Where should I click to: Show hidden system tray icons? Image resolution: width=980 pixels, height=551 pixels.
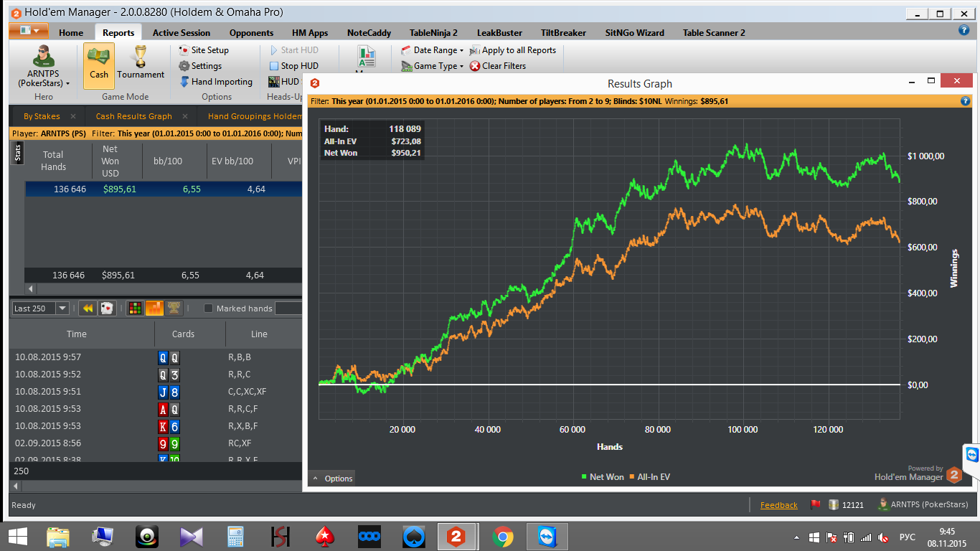click(796, 537)
